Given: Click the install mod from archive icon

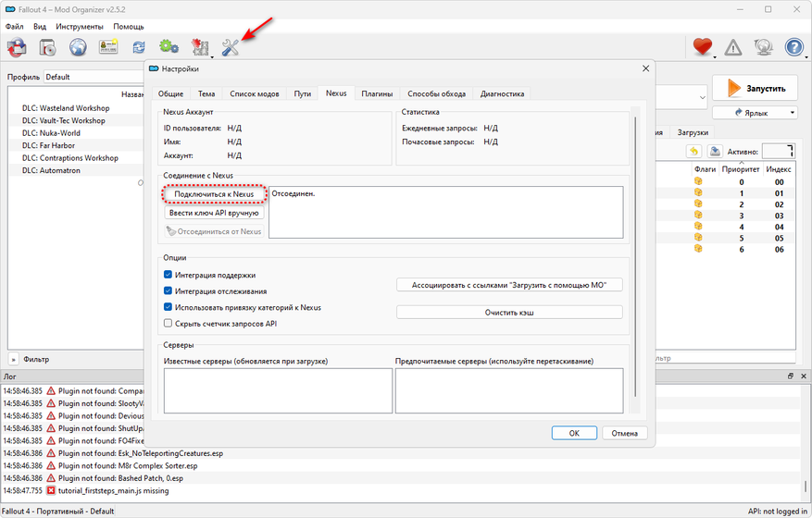Looking at the screenshot, I should [17, 47].
